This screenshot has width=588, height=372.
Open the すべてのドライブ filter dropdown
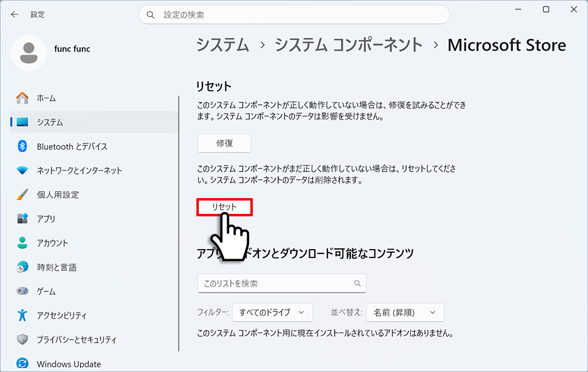point(273,313)
